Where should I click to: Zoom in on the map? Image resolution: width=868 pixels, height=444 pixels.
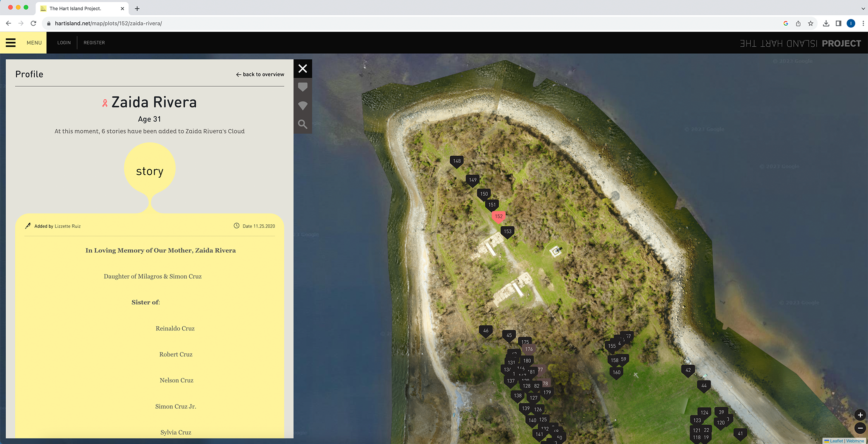click(860, 415)
